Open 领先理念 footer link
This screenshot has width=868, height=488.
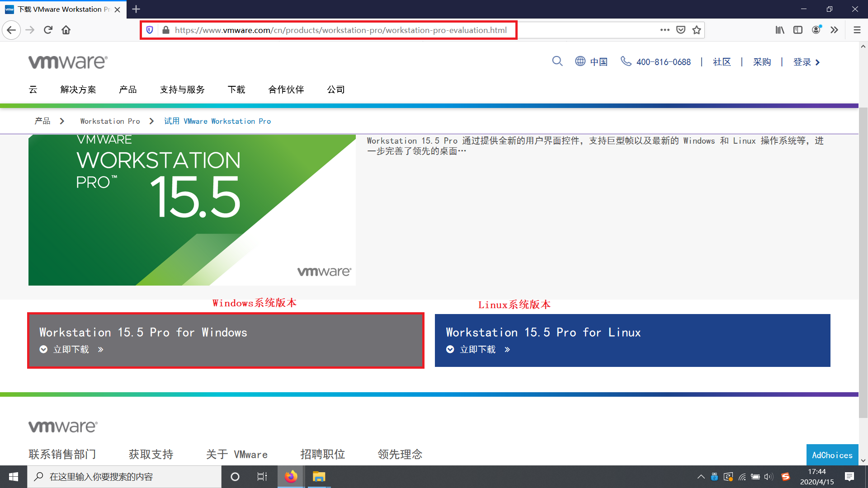[x=400, y=454]
